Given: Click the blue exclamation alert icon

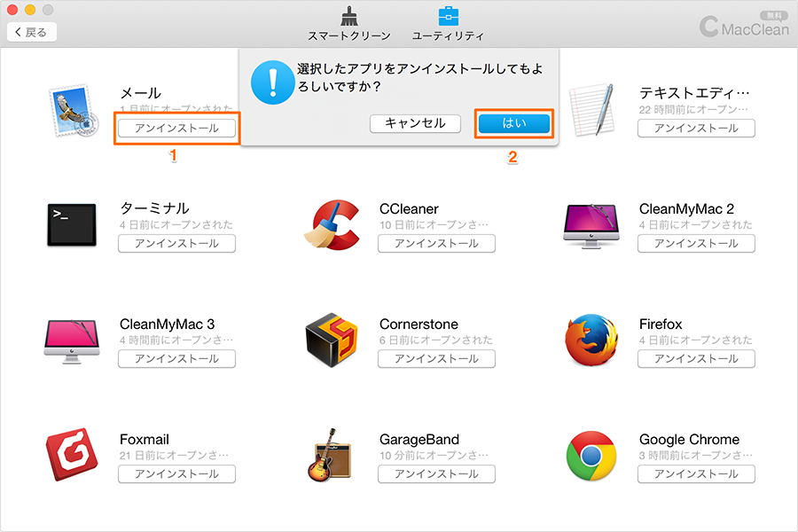Looking at the screenshot, I should pyautogui.click(x=273, y=82).
